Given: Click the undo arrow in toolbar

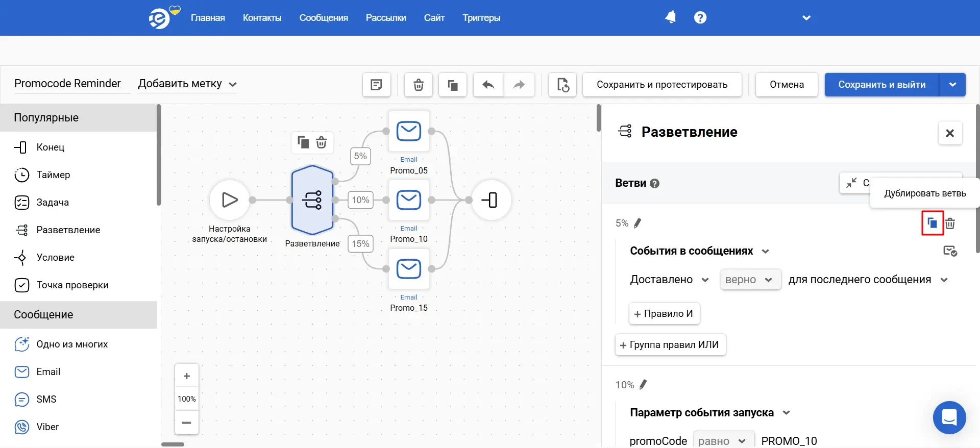Looking at the screenshot, I should click(x=488, y=85).
